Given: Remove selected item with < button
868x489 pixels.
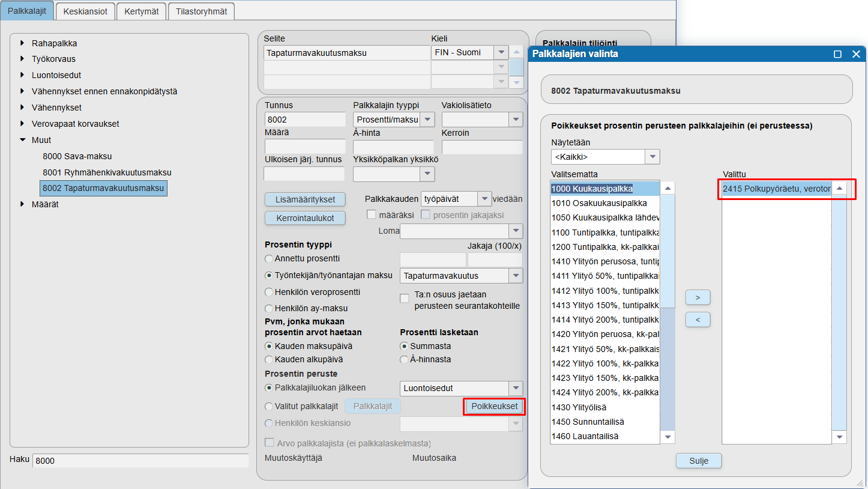Looking at the screenshot, I should [698, 320].
